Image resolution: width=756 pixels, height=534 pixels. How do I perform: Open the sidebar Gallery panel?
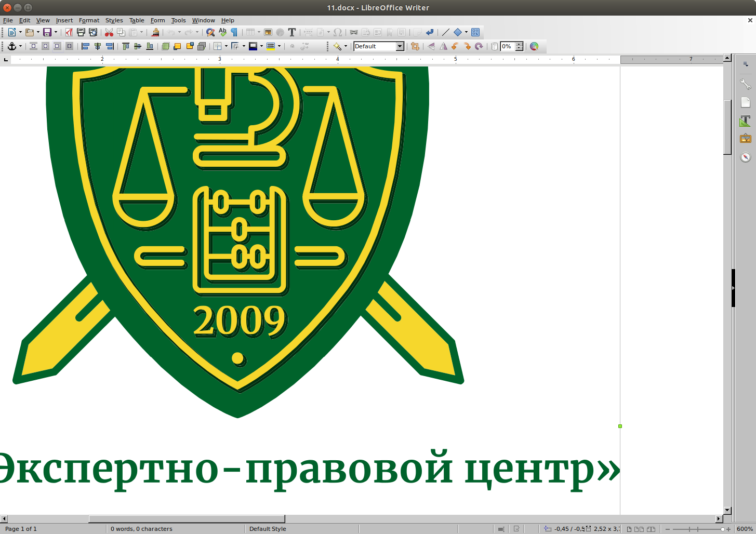746,139
